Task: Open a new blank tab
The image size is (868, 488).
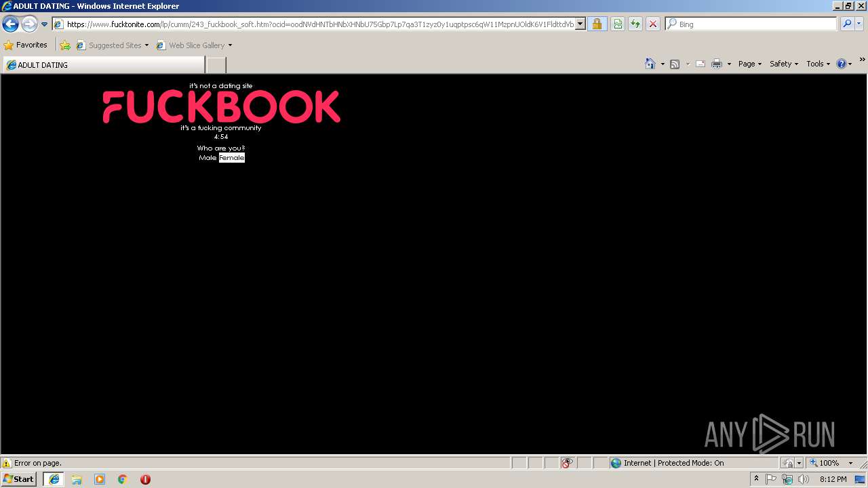Action: (216, 65)
